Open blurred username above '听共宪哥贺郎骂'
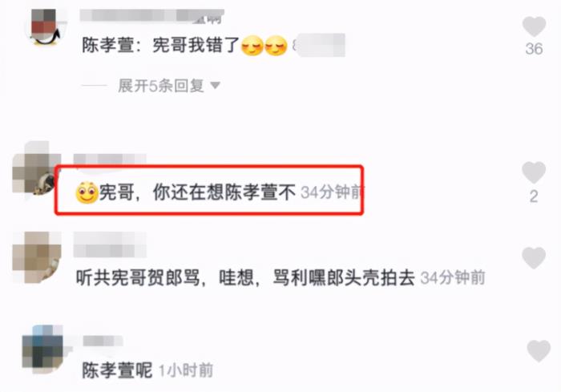The width and height of the screenshot is (561, 392). click(x=111, y=244)
